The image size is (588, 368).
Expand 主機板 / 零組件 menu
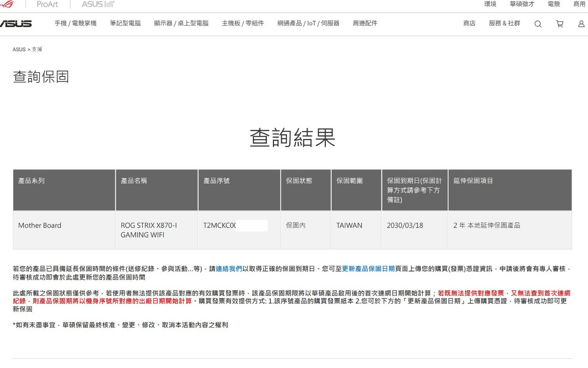point(243,24)
